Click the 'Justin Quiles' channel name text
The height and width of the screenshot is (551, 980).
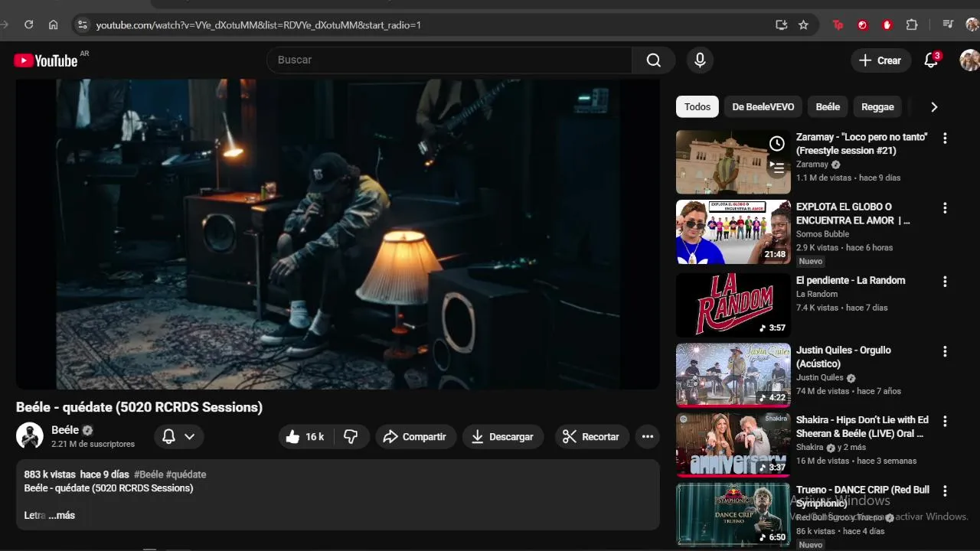click(x=820, y=377)
